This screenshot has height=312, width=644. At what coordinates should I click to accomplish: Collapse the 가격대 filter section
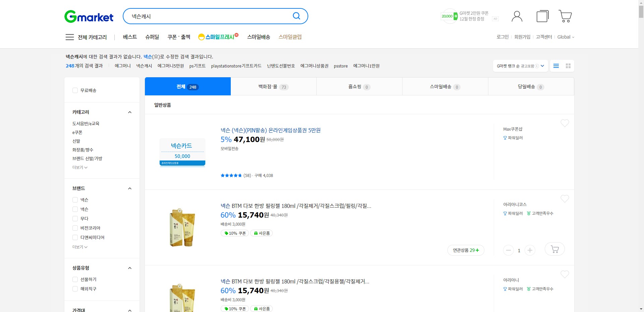130,310
